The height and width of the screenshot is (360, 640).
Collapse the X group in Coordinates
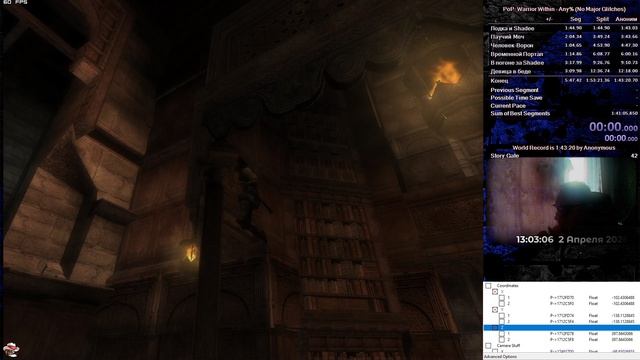[x=495, y=292]
